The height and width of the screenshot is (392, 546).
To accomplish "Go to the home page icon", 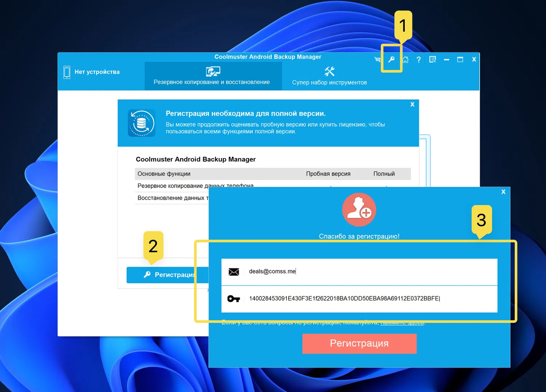I will tap(405, 59).
